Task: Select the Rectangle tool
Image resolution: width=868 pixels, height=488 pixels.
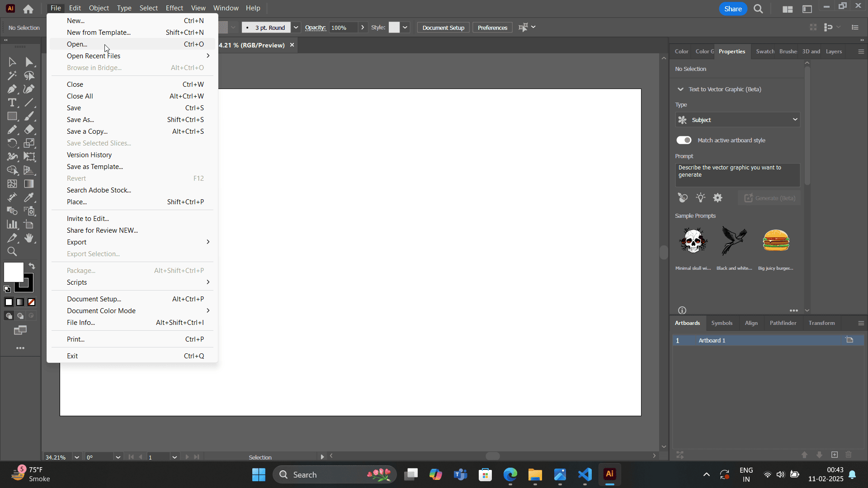Action: (x=12, y=116)
